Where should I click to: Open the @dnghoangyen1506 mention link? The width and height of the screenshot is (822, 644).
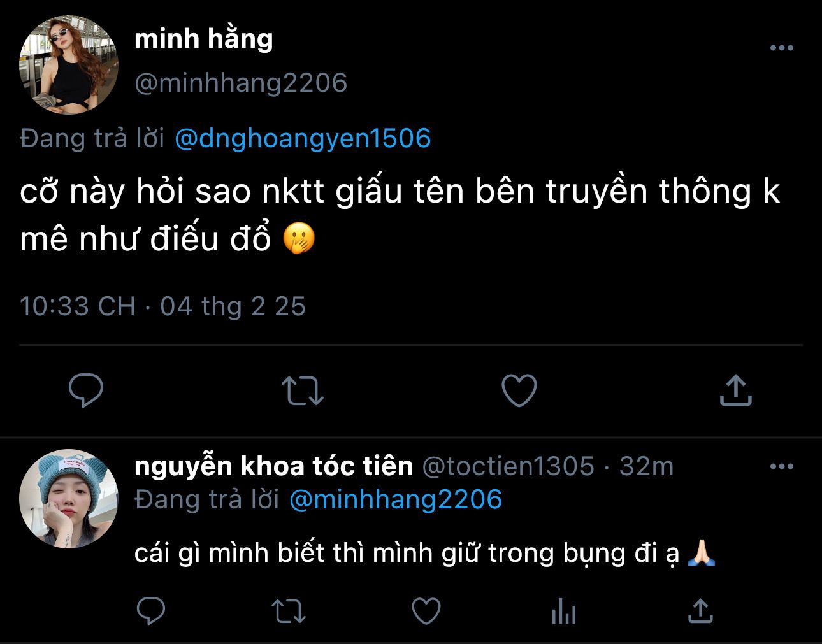pos(303,138)
